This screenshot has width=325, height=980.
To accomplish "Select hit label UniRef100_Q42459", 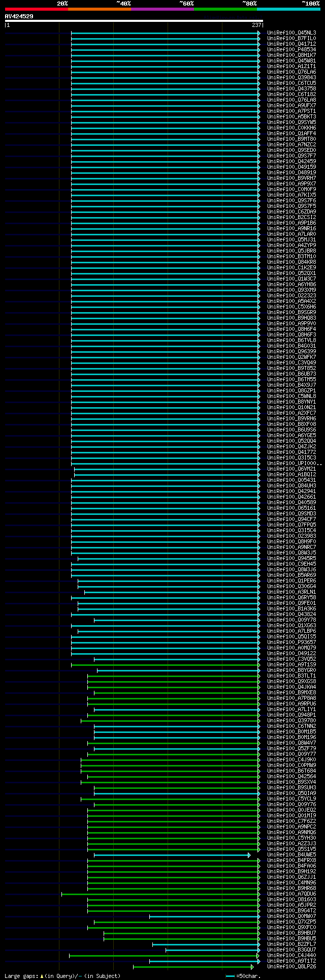I will [291, 162].
